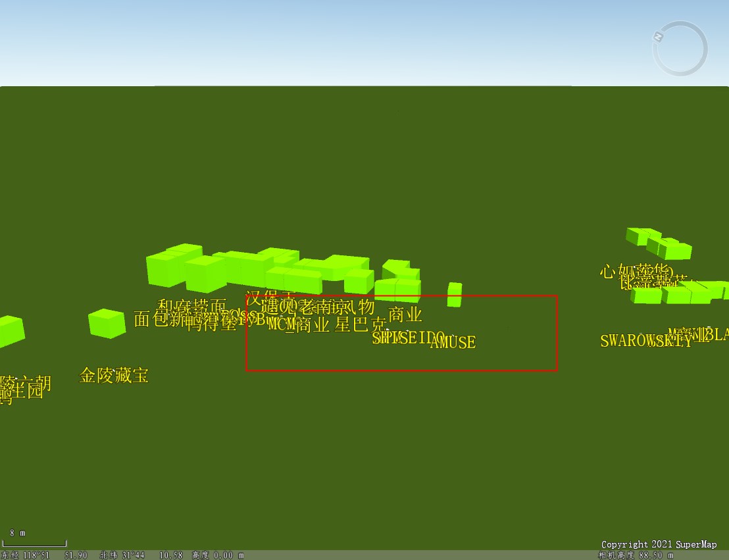Click the 相机高度 88.50 m readout
The width and height of the screenshot is (729, 560).
[636, 555]
